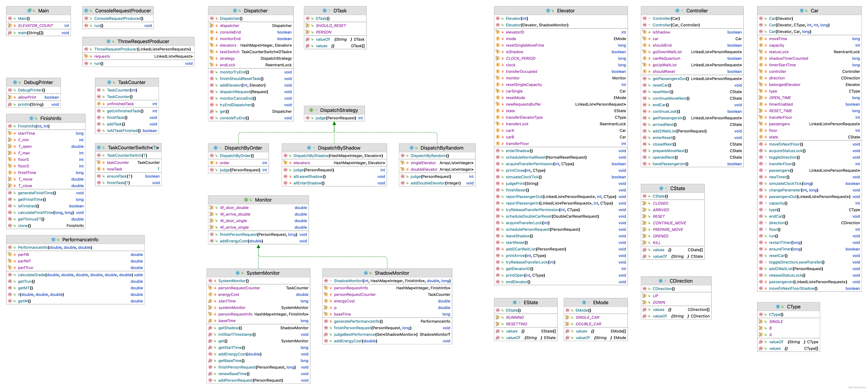Viewport: 868px width, 390px height.
Task: Select the ShadowMonitor class title
Action: tap(392, 273)
